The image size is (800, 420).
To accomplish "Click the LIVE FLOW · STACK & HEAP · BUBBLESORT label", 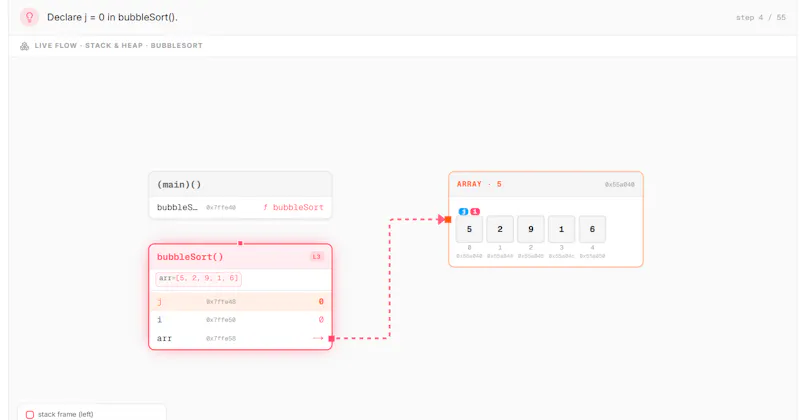I will click(x=118, y=46).
